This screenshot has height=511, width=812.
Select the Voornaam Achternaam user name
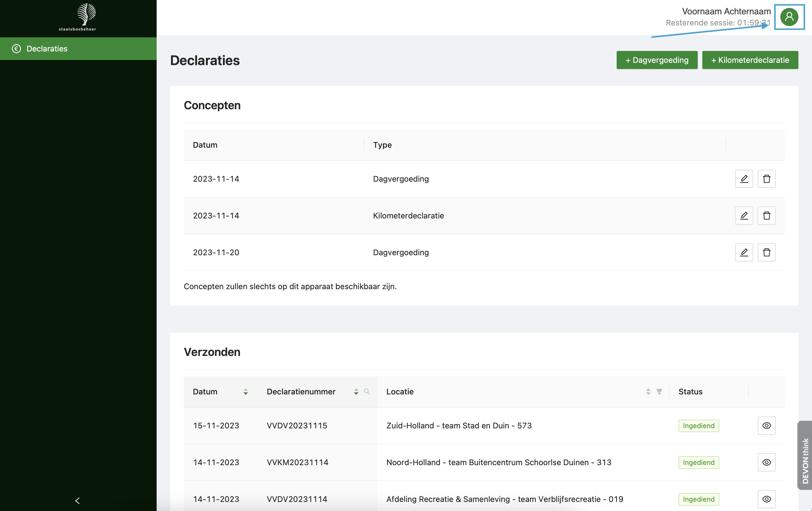click(726, 11)
